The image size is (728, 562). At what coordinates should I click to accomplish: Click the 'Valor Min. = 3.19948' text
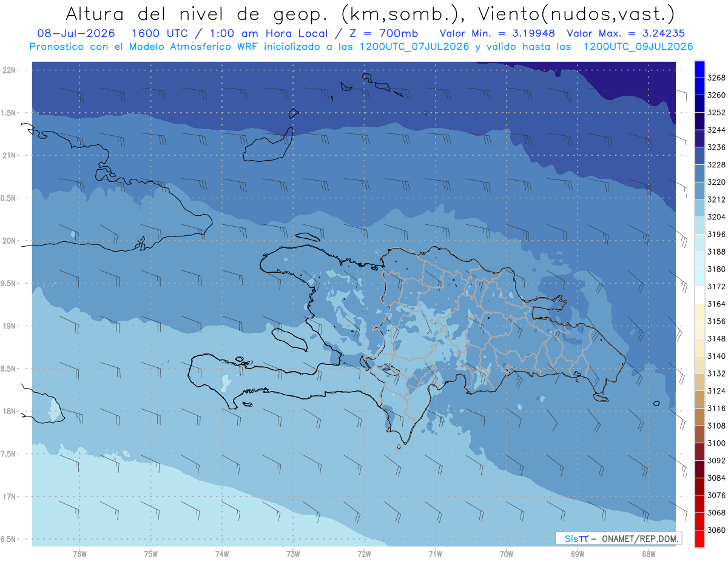pyautogui.click(x=497, y=34)
